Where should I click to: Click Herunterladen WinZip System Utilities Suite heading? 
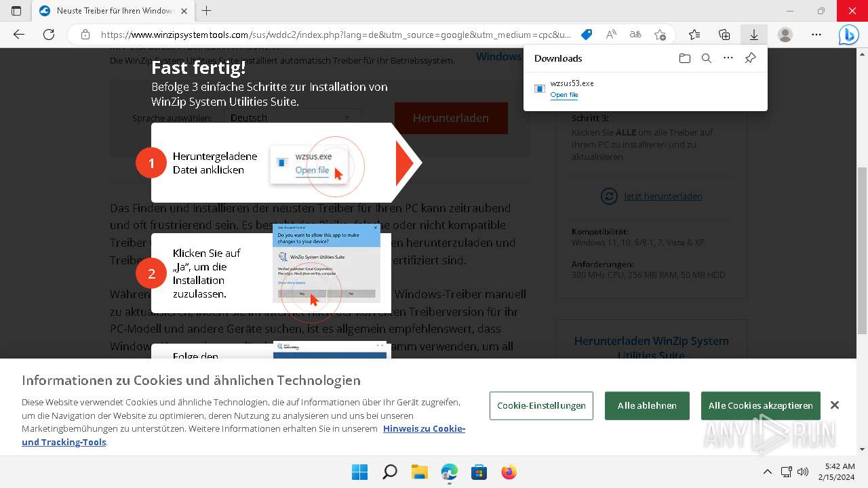[652, 348]
